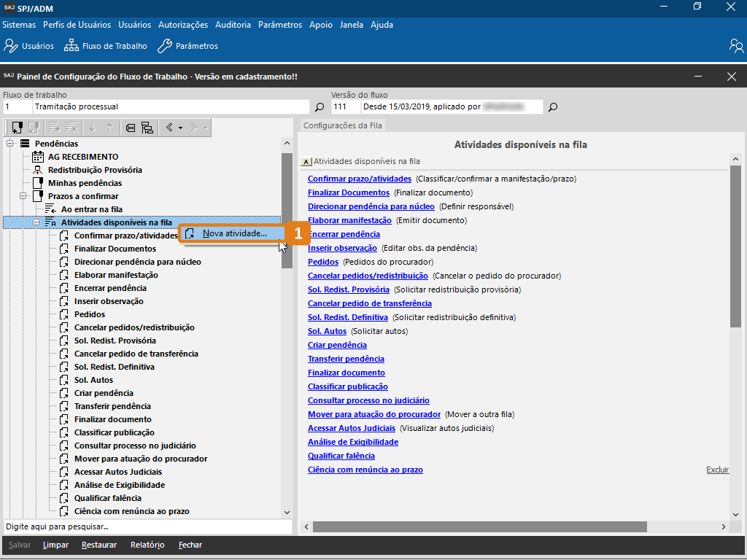Click the users icon at top right
This screenshot has width=747, height=560.
click(x=737, y=46)
